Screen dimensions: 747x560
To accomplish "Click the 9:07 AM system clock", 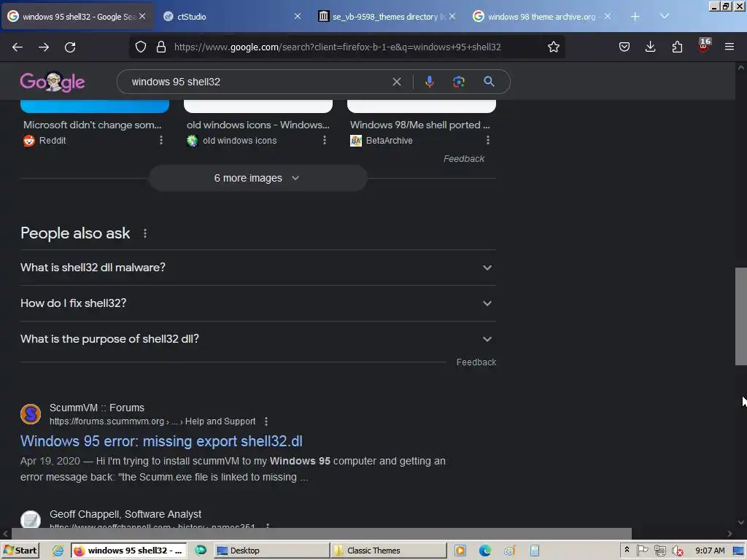I will coord(710,551).
